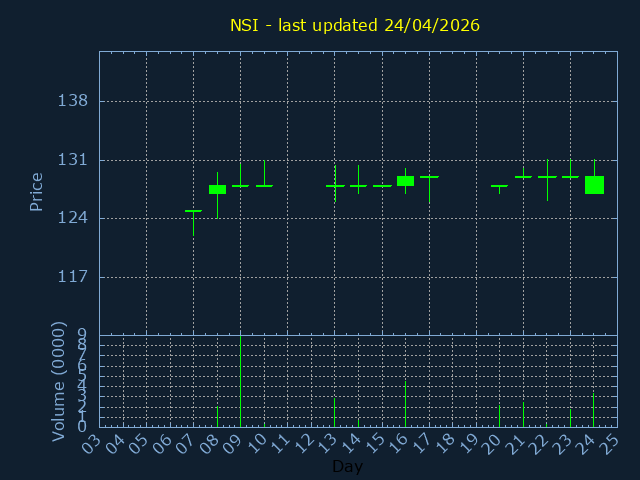Click the volume bar on day 13
This screenshot has width=640, height=480.
click(x=334, y=412)
